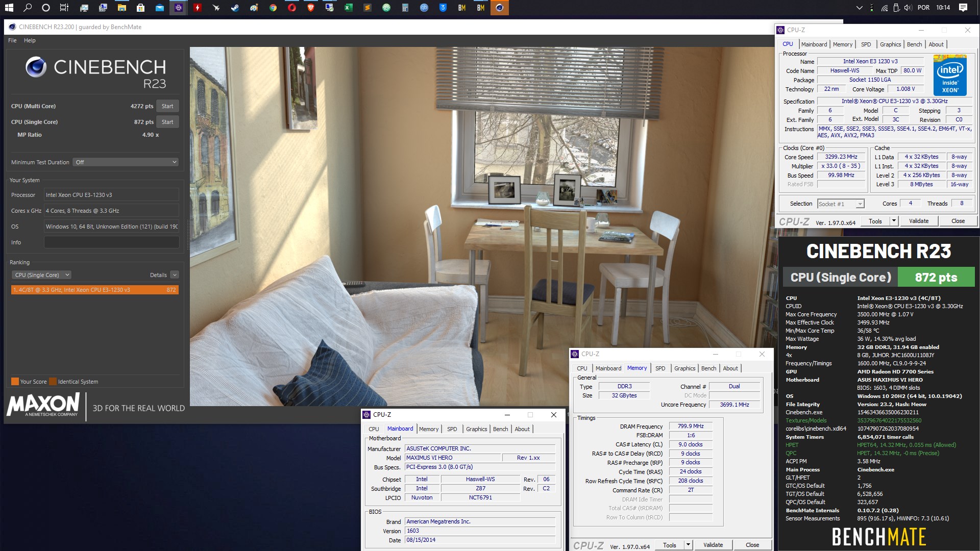Click DRAM Frequency value 799.9 MHz
The image size is (980, 551).
point(691,427)
